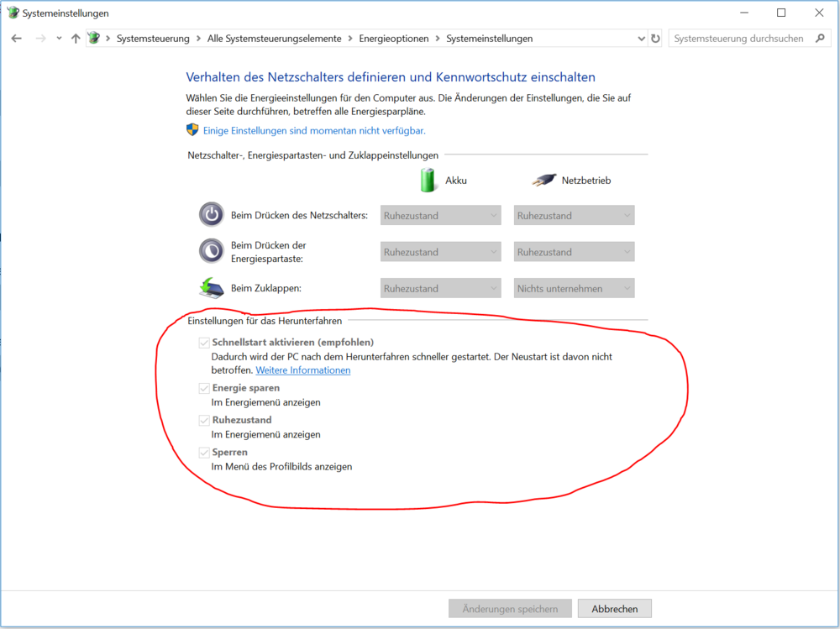840x629 pixels.
Task: Click the green battery Akku icon
Action: 429,180
